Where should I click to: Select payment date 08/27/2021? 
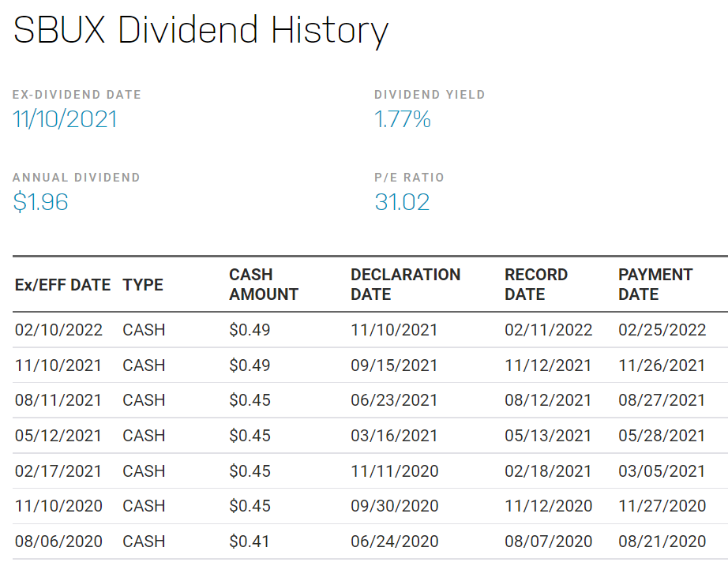point(662,400)
